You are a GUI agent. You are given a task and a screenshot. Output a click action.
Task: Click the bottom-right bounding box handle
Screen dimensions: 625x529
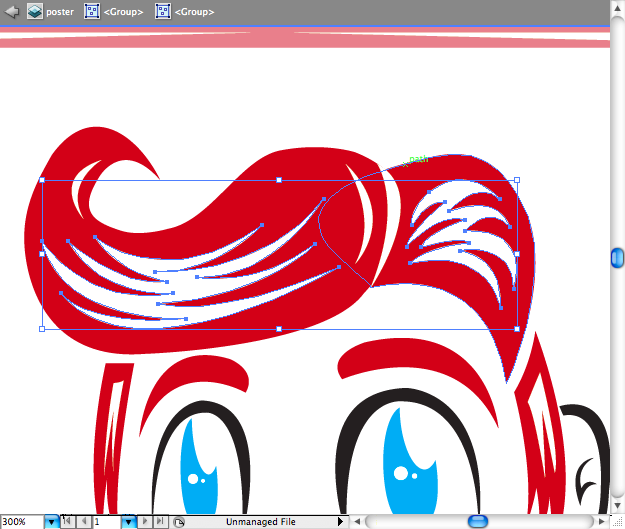pyautogui.click(x=517, y=329)
